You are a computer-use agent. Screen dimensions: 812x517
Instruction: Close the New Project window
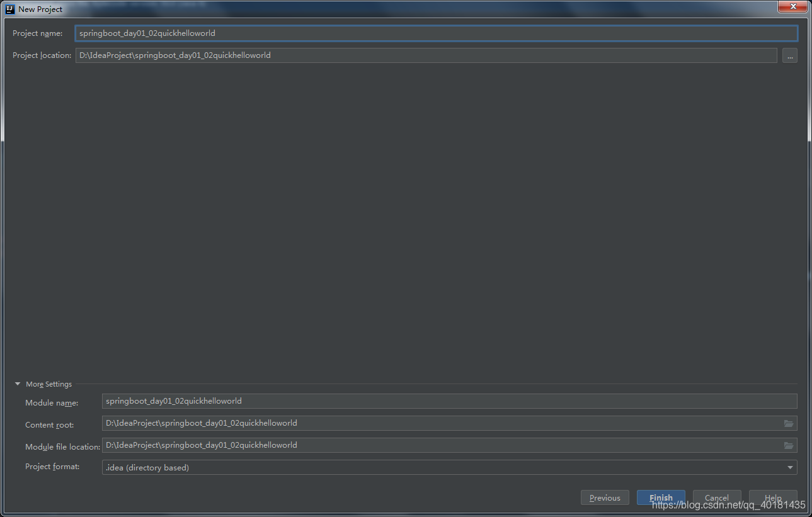[x=792, y=6]
